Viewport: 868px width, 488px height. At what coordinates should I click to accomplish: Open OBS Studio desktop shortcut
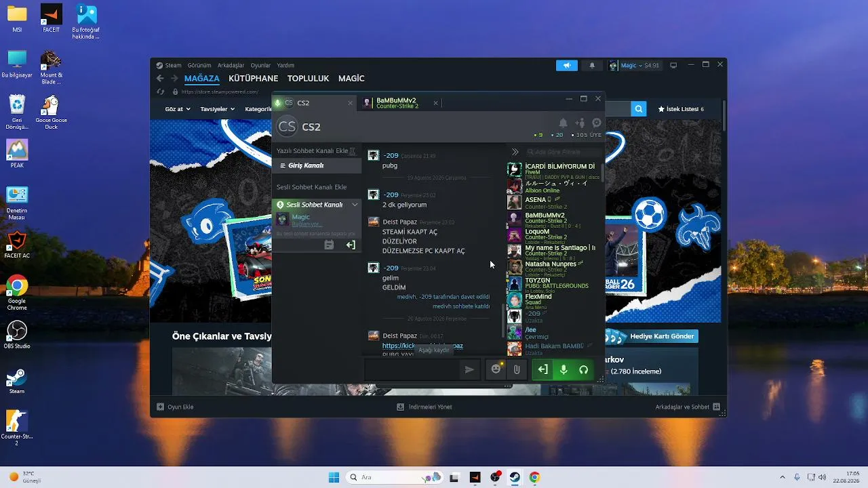pos(17,334)
